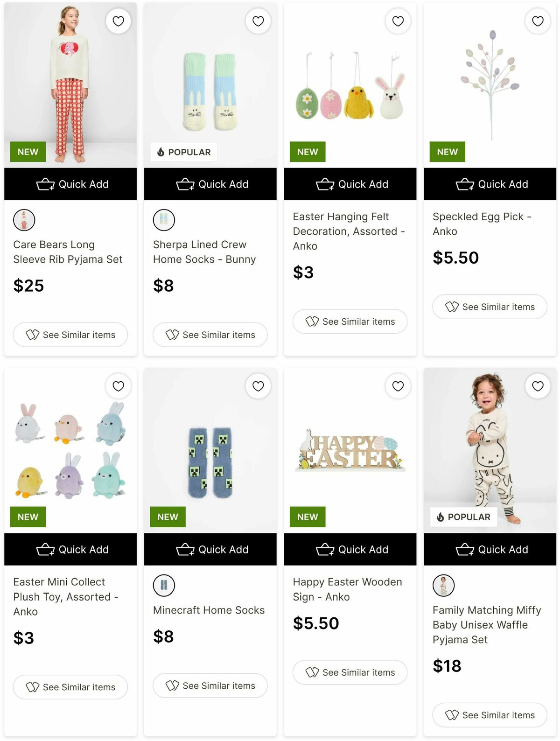Select the Miffy pyjama set colour swatch
This screenshot has width=560, height=741.
[x=443, y=585]
